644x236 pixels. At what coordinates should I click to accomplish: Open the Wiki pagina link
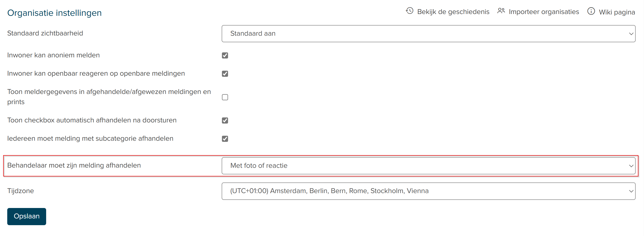click(x=616, y=12)
